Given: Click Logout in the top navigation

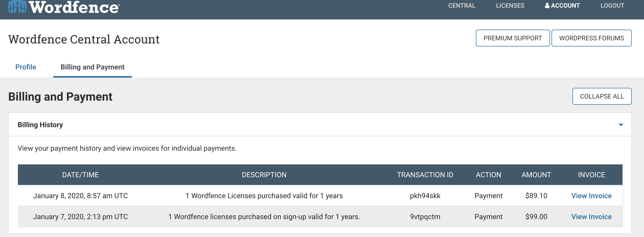Looking at the screenshot, I should click(x=612, y=6).
